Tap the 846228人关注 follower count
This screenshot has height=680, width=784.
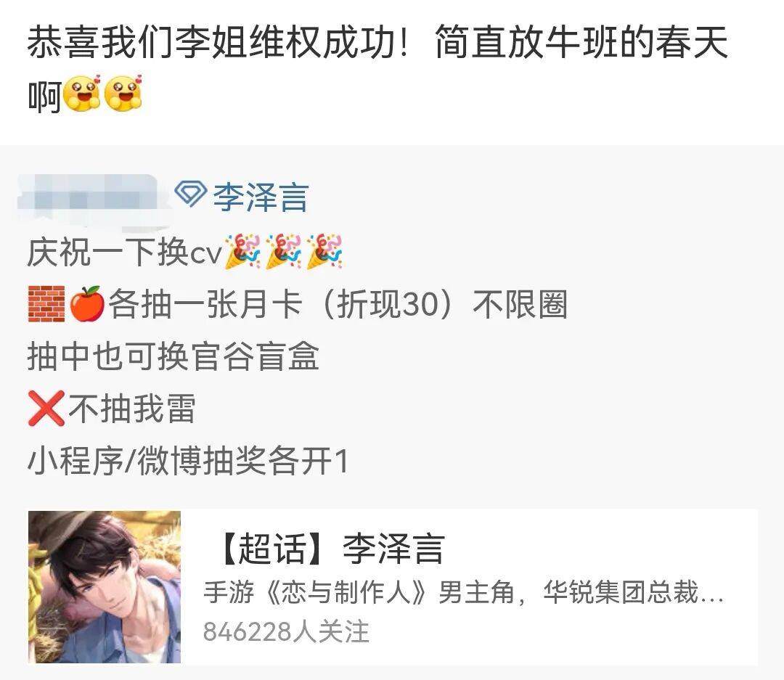coord(286,632)
